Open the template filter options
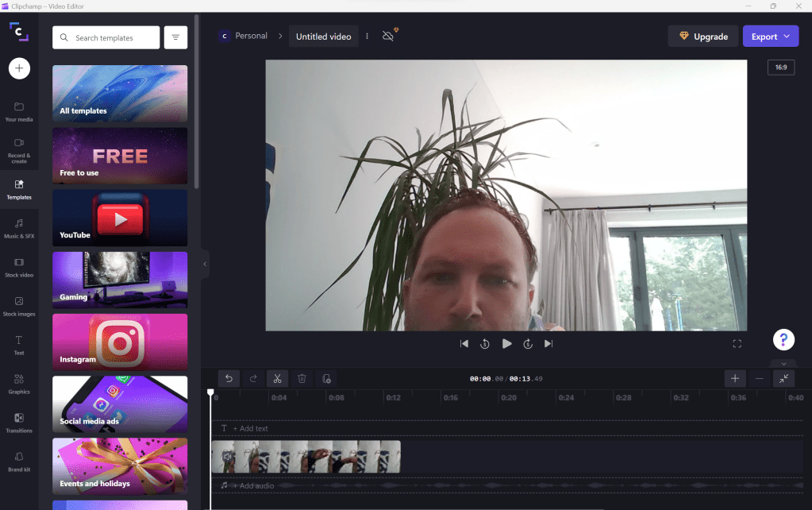 pyautogui.click(x=175, y=37)
